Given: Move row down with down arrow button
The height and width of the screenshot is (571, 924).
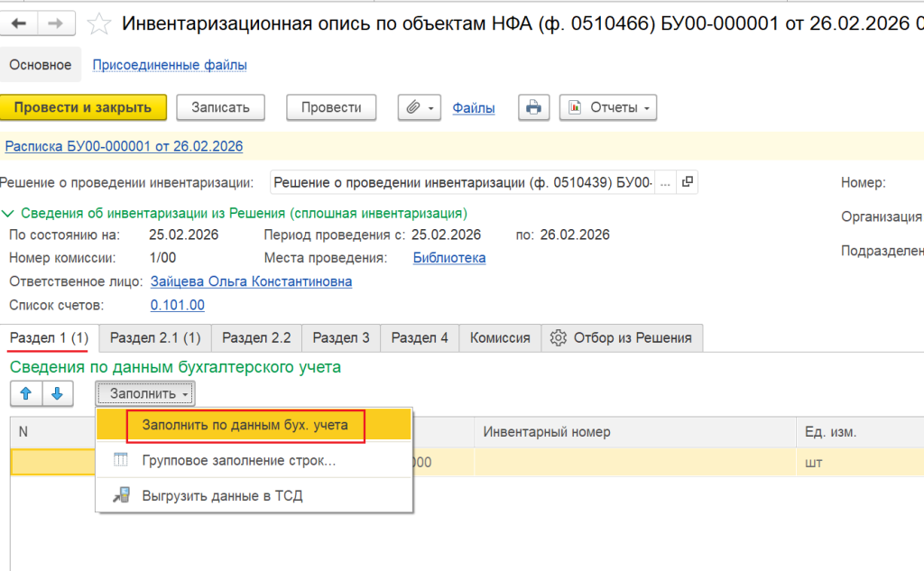Looking at the screenshot, I should tap(56, 393).
